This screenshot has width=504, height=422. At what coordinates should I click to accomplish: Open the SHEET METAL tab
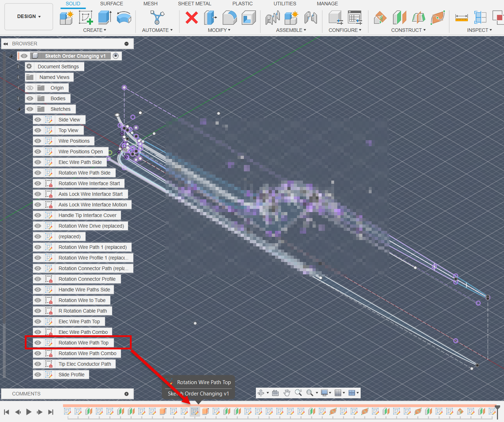194,4
